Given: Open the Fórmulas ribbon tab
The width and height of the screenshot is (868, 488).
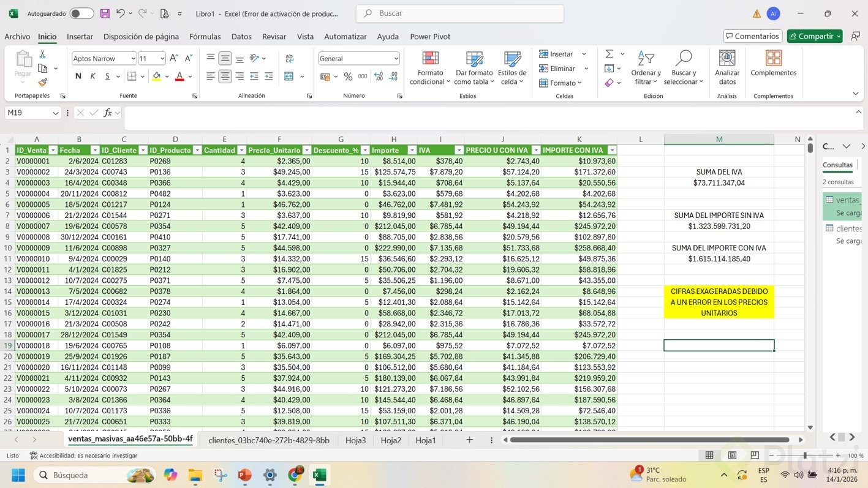Looking at the screenshot, I should (x=205, y=37).
